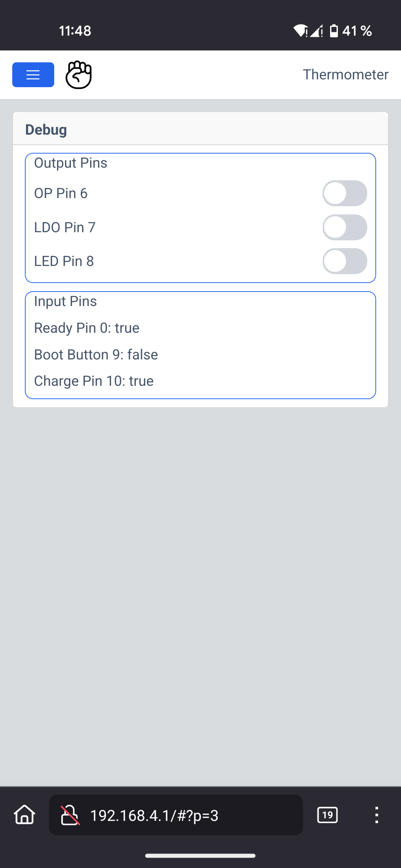
Task: Turn on the LED Pin 8 switch
Action: [x=345, y=261]
